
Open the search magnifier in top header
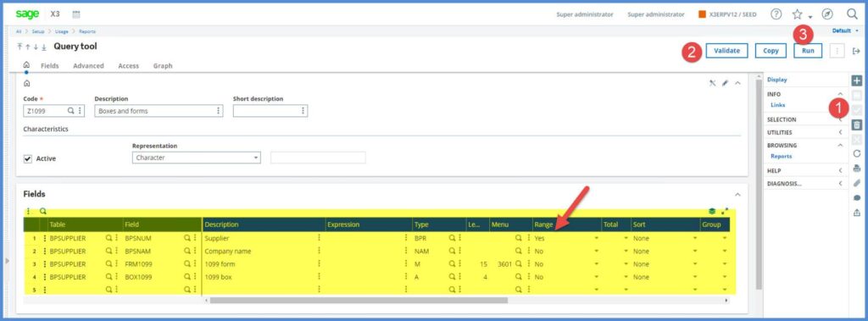pos(852,14)
